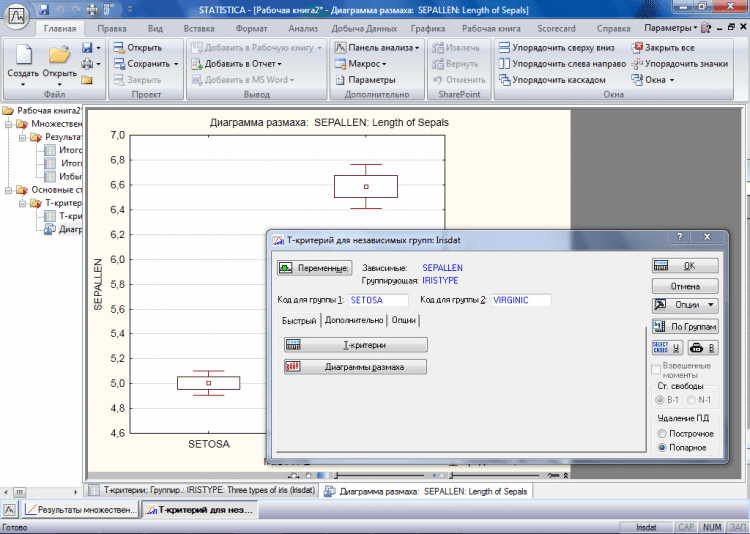750x534 pixels.
Task: Click the Open folder icon in the File group
Action: pyautogui.click(x=59, y=55)
